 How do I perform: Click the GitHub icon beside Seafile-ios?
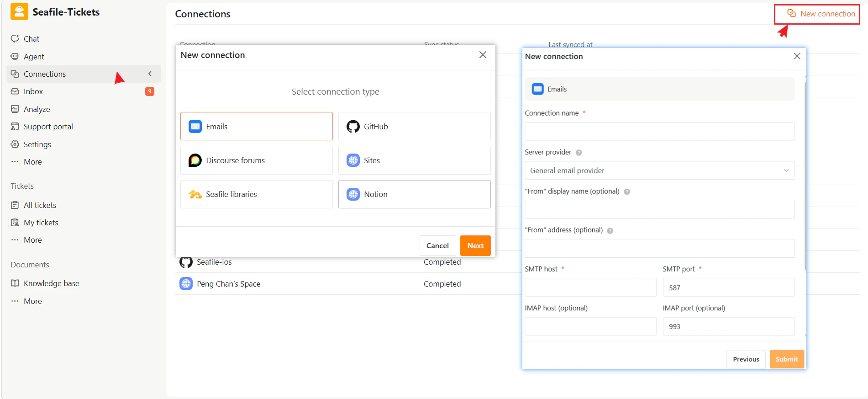point(186,262)
